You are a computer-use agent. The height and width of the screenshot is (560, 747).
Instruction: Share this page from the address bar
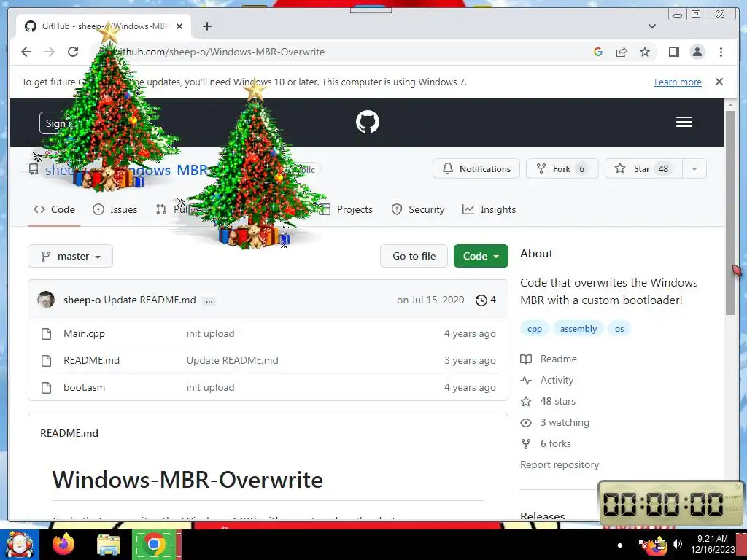coord(622,52)
